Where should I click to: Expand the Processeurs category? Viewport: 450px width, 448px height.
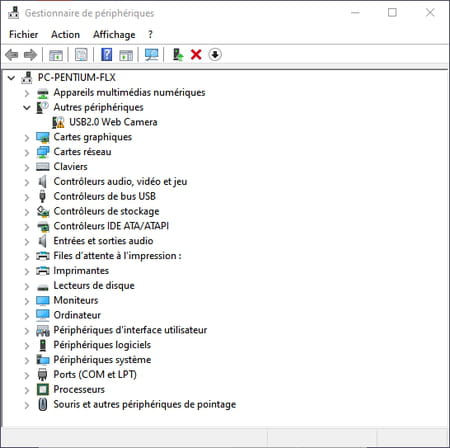pyautogui.click(x=27, y=390)
